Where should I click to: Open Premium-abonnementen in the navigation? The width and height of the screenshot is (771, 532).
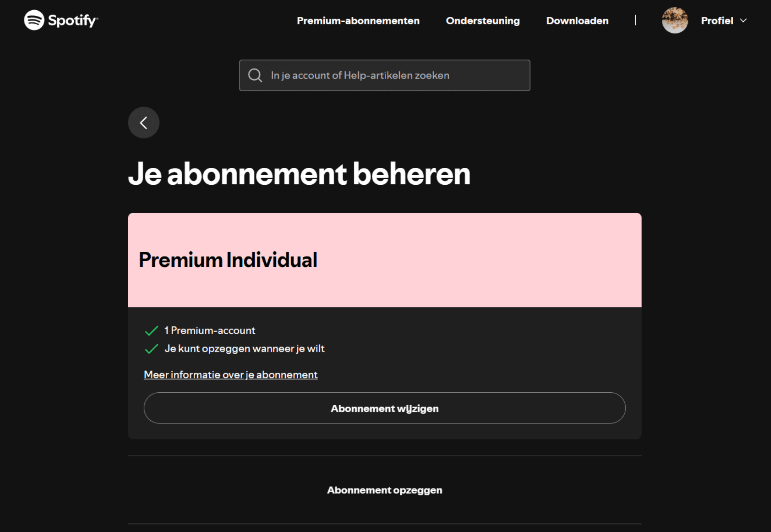coord(358,21)
